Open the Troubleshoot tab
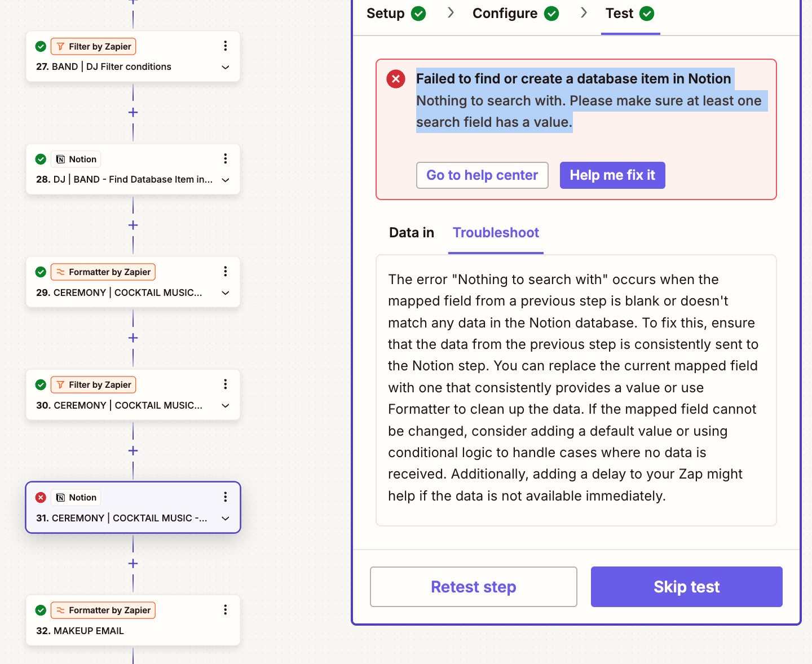Viewport: 812px width, 664px height. coord(496,233)
